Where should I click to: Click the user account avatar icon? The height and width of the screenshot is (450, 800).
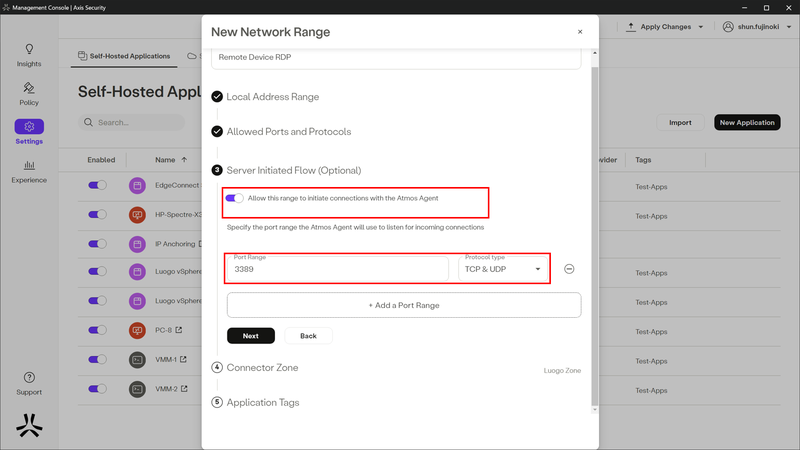click(728, 27)
